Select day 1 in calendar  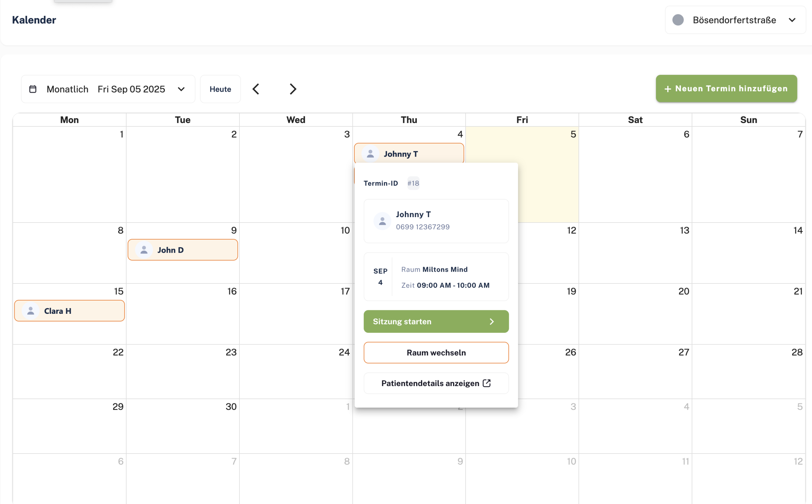[x=69, y=174]
